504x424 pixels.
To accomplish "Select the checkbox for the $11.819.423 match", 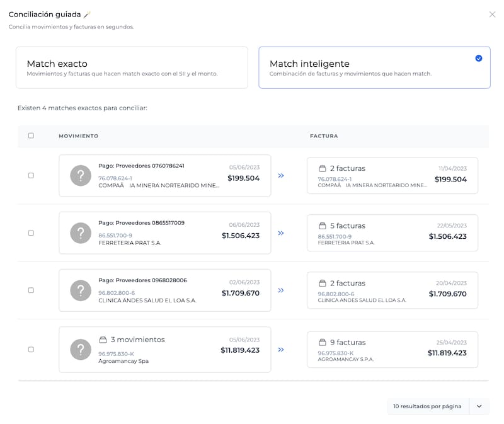I will (x=31, y=349).
